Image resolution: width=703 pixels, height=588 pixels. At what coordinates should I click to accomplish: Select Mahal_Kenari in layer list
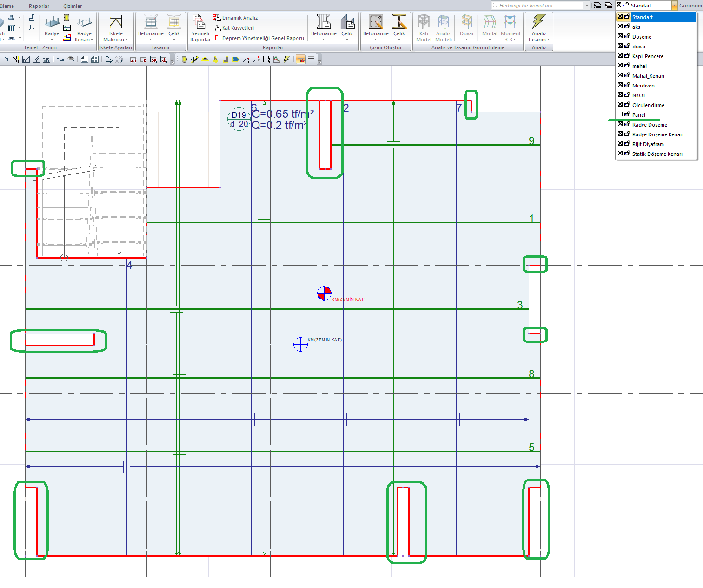click(x=657, y=76)
